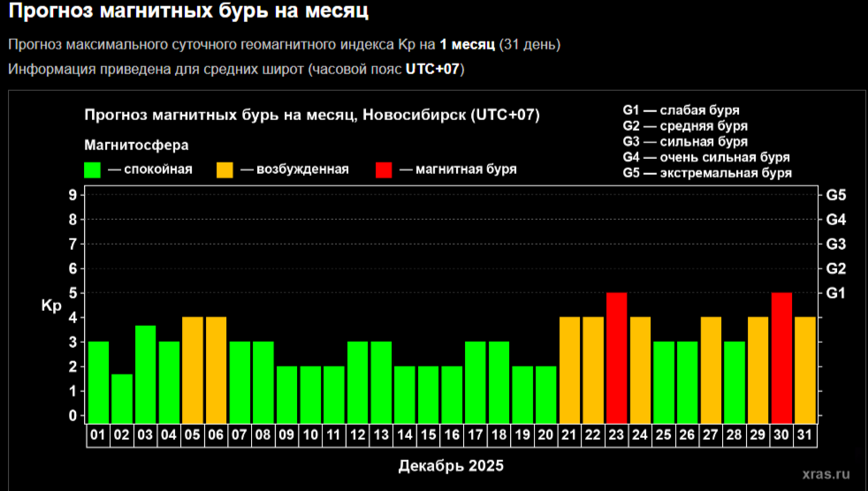Click the bold '1 месяц' text
The image size is (868, 491).
pos(468,44)
